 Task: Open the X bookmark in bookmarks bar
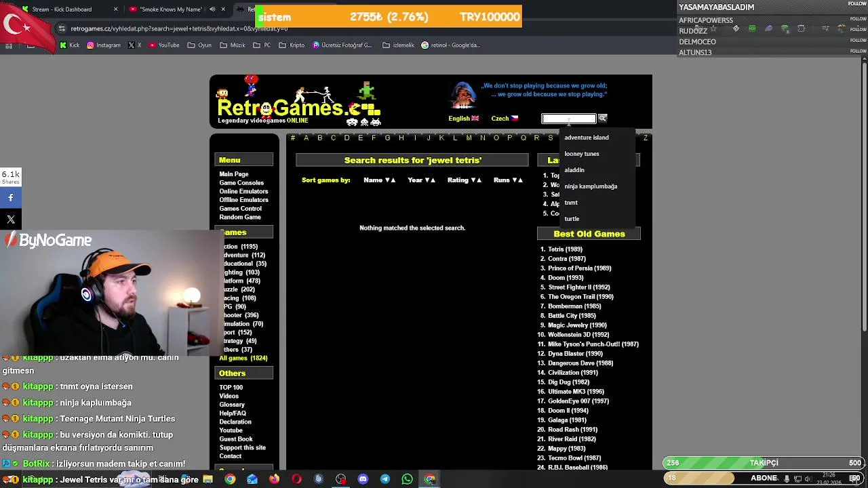[135, 45]
